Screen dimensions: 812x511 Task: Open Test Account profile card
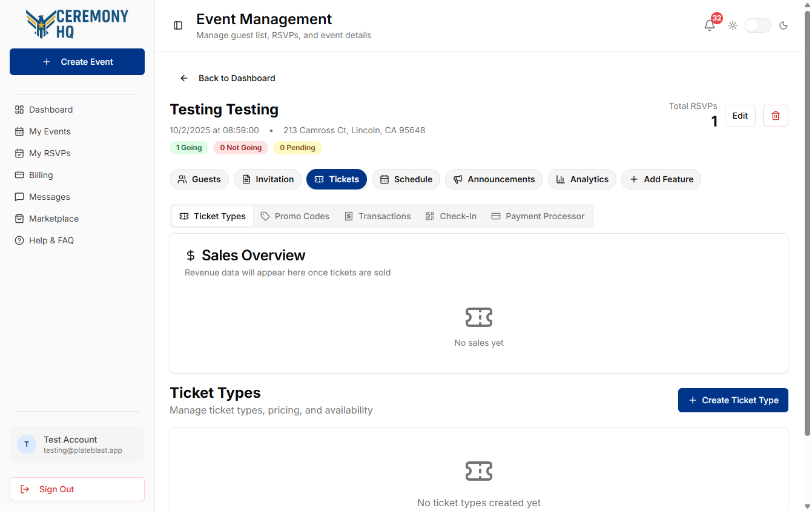point(77,444)
